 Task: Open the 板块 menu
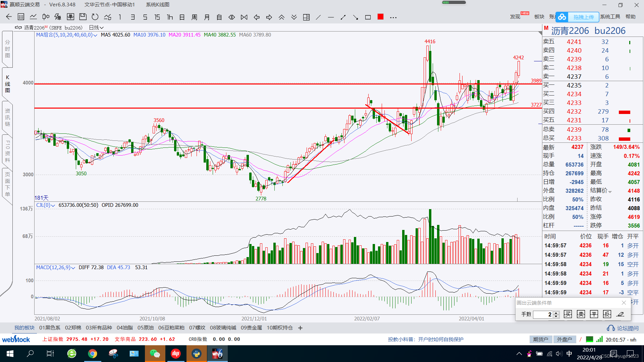pyautogui.click(x=539, y=17)
